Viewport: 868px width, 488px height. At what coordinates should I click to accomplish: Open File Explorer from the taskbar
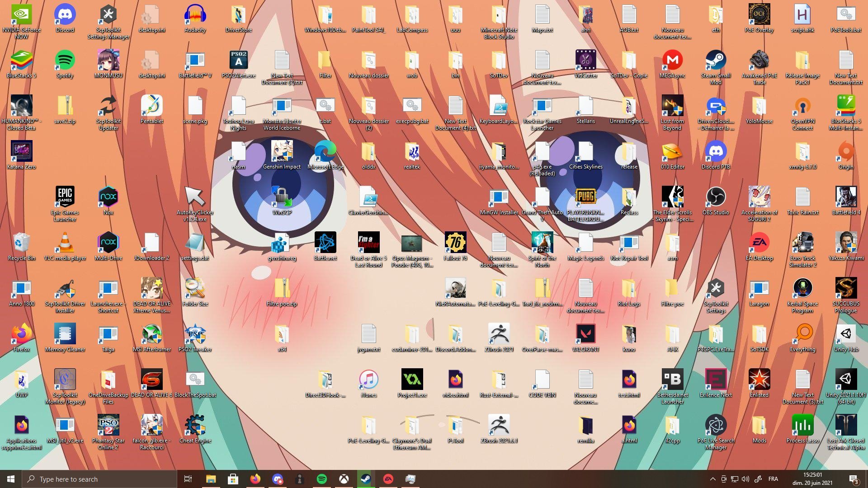click(211, 479)
